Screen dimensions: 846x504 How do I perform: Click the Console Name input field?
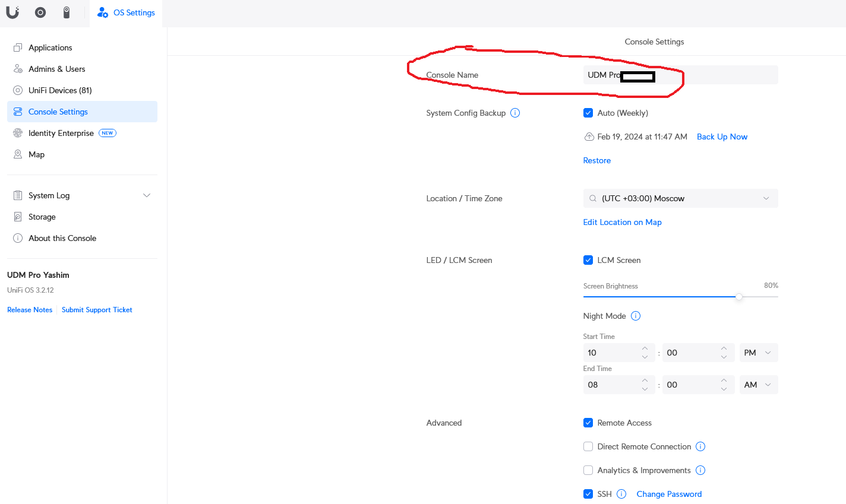680,75
